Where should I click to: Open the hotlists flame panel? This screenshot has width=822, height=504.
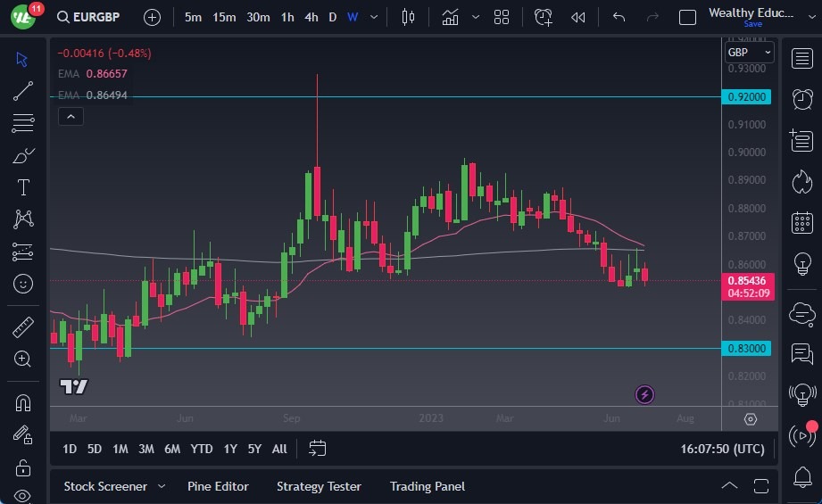pyautogui.click(x=802, y=182)
